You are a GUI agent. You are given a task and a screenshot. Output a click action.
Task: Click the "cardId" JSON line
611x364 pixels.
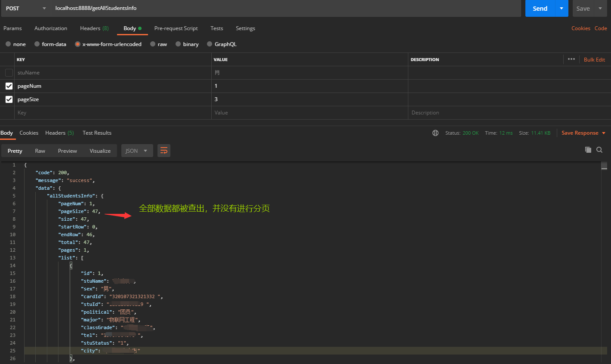122,296
